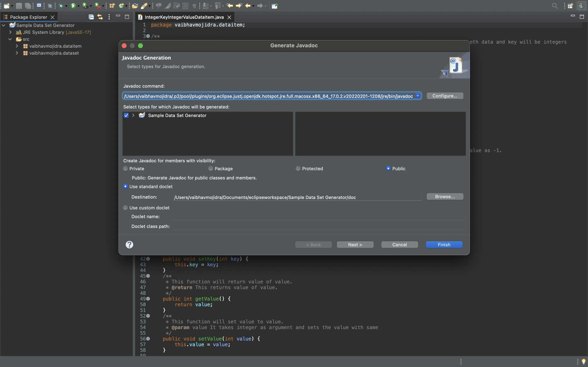Image resolution: width=588 pixels, height=367 pixels.
Task: Select Protected visibility radio button
Action: [x=298, y=168]
